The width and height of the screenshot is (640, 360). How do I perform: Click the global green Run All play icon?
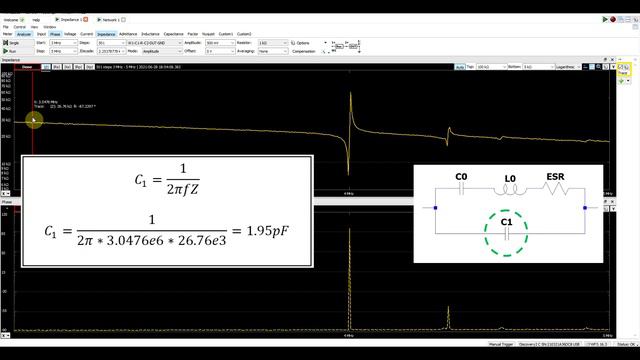[x=605, y=20]
